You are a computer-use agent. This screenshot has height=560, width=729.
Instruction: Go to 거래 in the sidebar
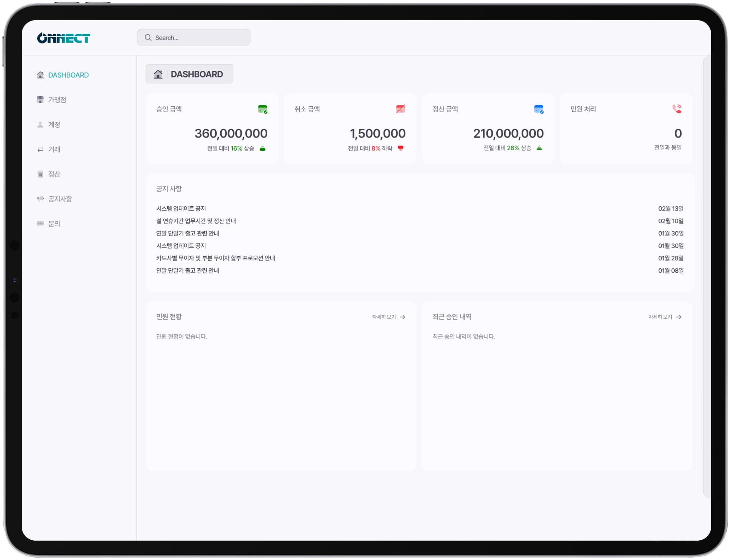click(x=54, y=149)
